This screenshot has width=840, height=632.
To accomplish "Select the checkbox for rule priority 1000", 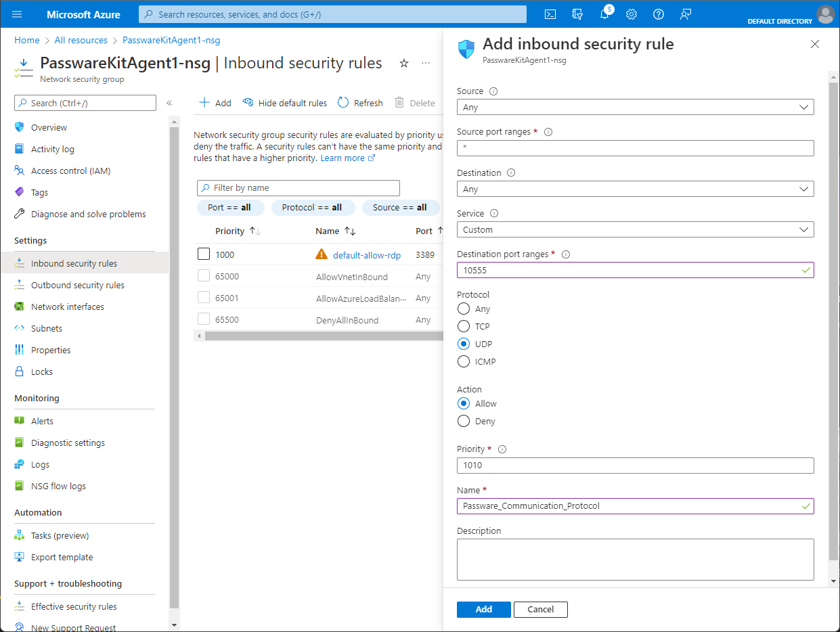I will [x=204, y=254].
